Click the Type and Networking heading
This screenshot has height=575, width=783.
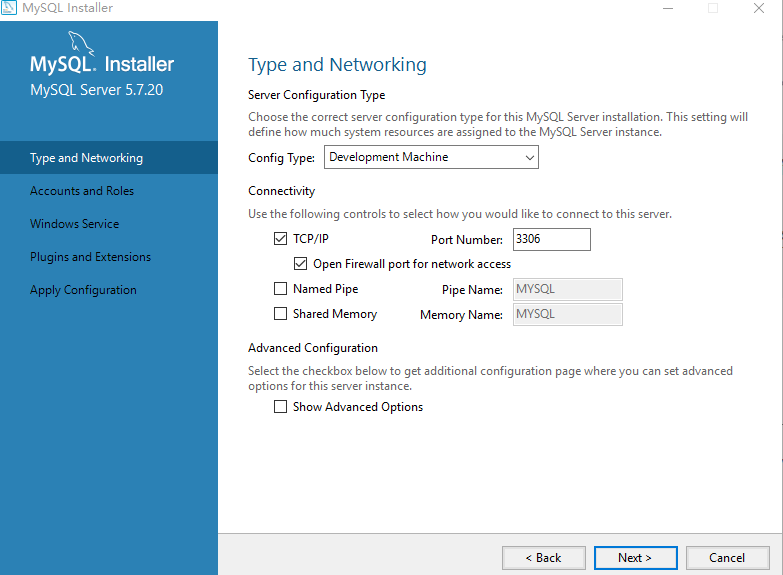pyautogui.click(x=338, y=65)
